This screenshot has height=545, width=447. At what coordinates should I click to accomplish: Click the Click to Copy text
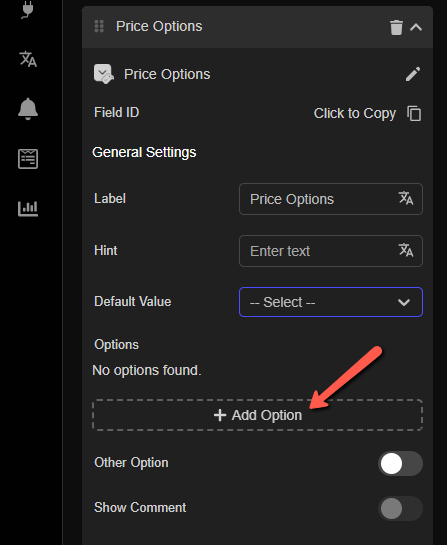355,113
